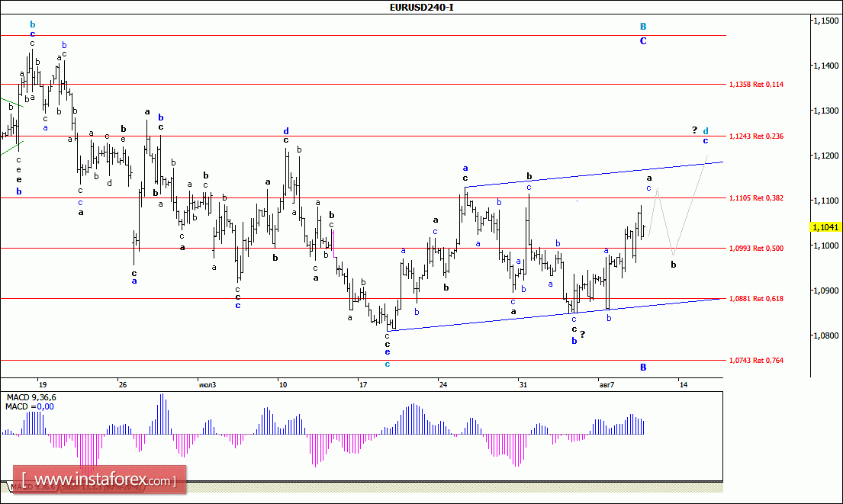Select the 1,1243 Ret 0,236 level label
Screen dimensions: 843x504
tap(756, 136)
